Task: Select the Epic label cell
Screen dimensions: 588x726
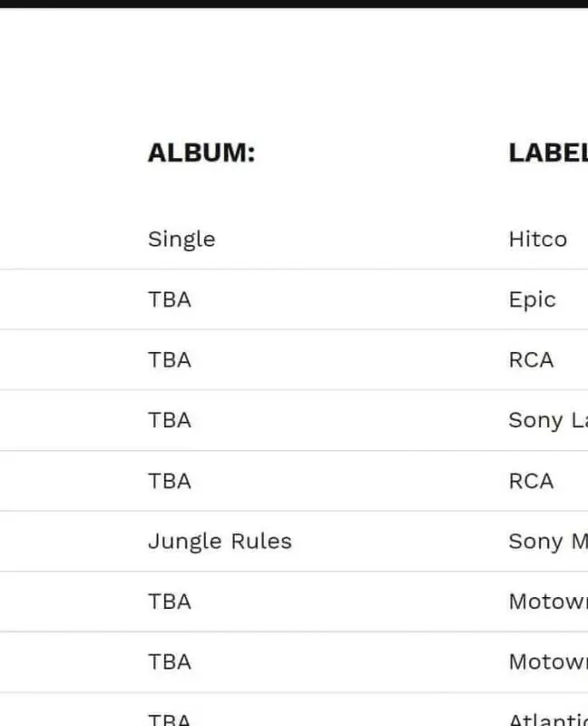Action: [532, 299]
